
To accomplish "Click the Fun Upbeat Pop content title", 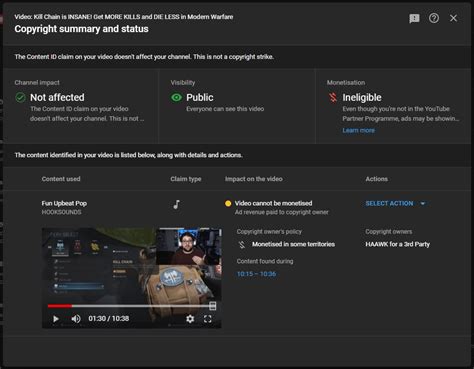I will point(64,203).
